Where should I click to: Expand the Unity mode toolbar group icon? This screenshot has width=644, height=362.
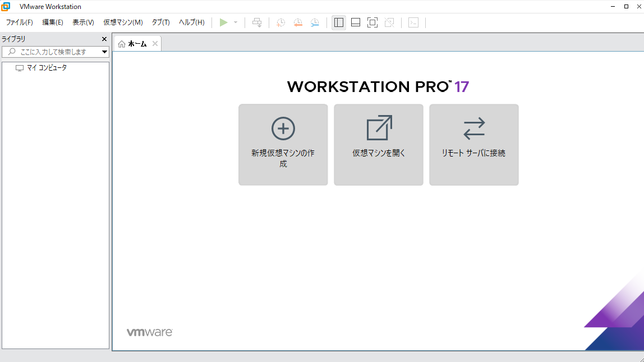[389, 22]
